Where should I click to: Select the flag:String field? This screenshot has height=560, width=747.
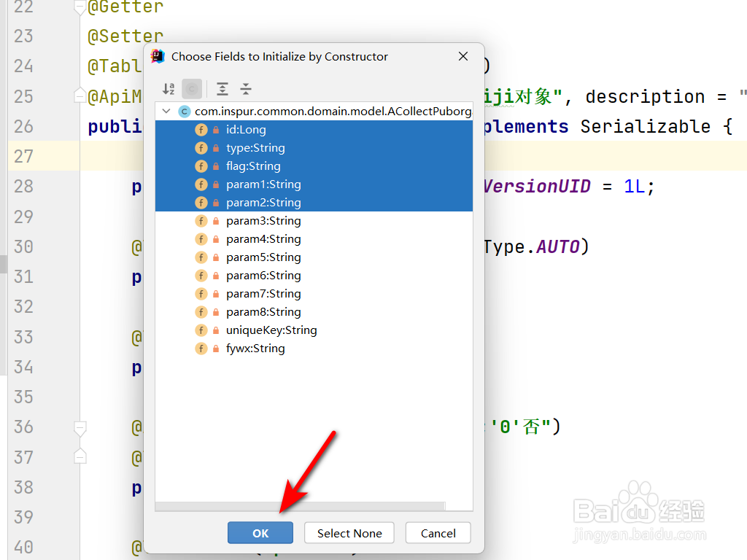pos(314,166)
